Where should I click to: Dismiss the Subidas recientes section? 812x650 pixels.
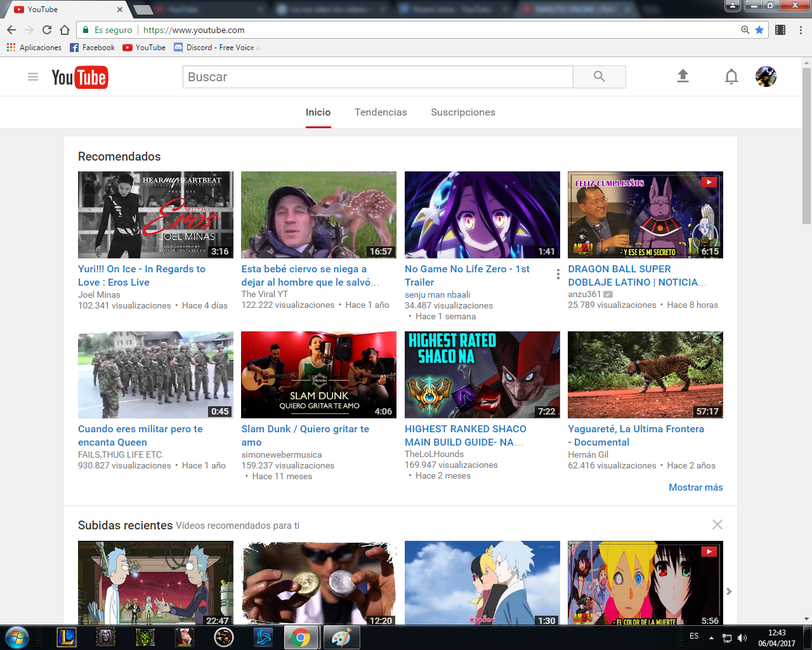coord(717,524)
